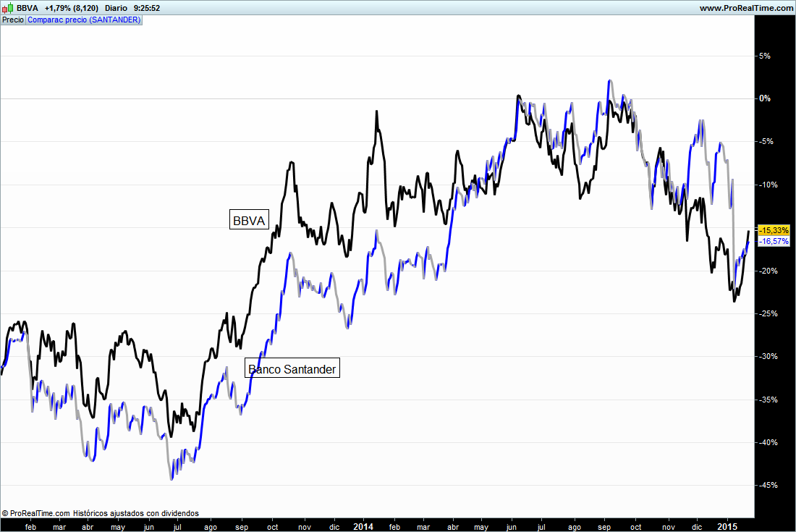796x532 pixels.
Task: Click the Históricos ajustados con dividendos note
Action: click(x=135, y=513)
